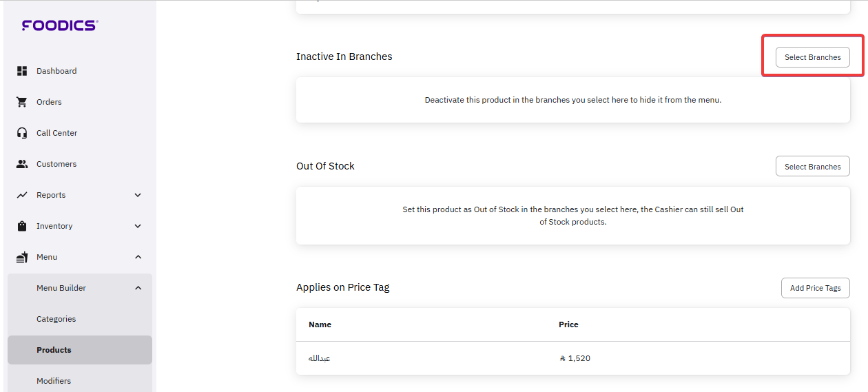Expand the Reports submenu chevron

coord(138,195)
